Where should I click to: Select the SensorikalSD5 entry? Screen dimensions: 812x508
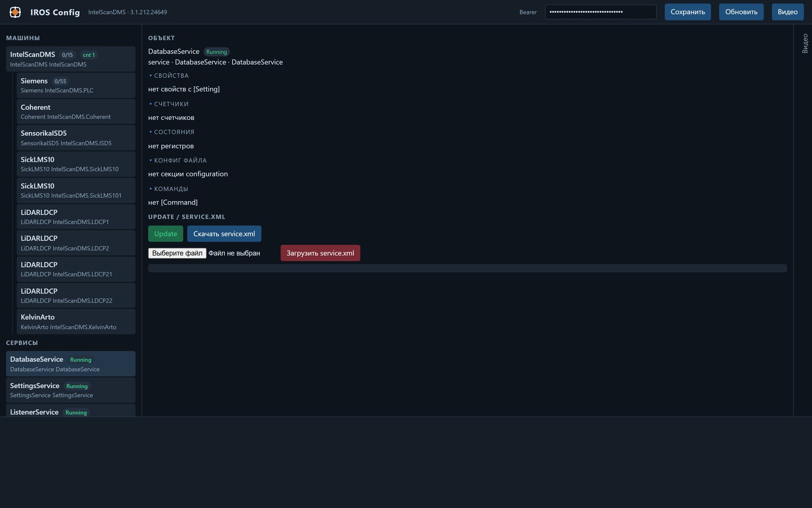[x=76, y=138]
